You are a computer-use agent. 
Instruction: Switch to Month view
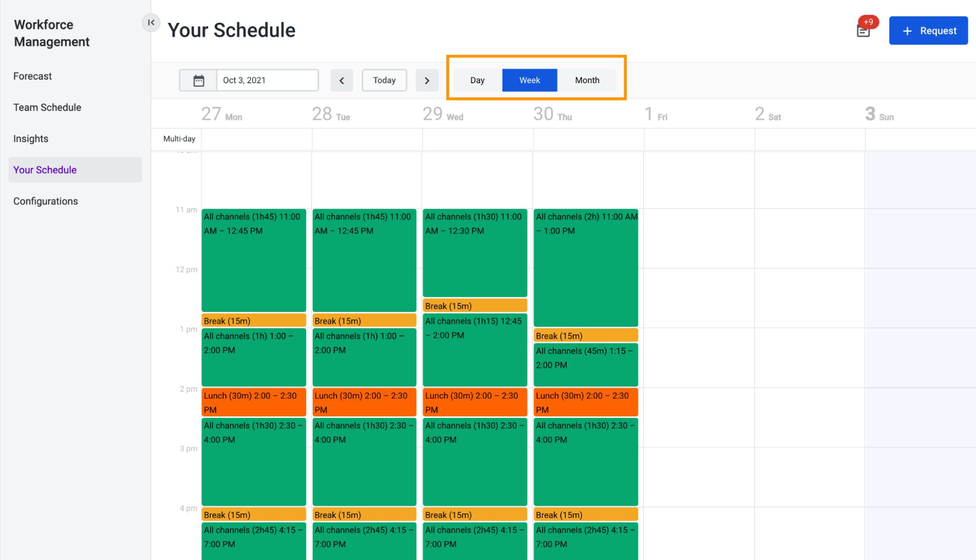coord(587,80)
